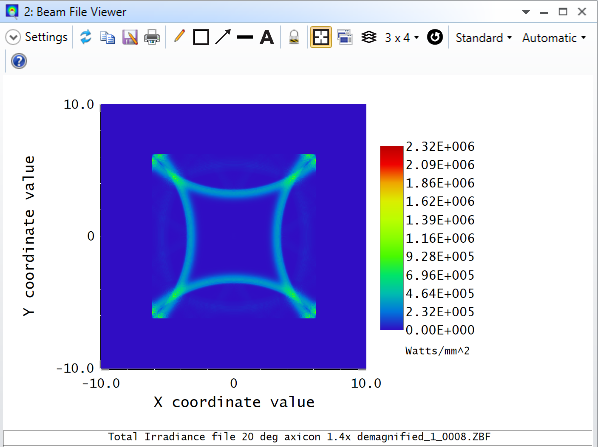Toggle the window lock icon
Image resolution: width=598 pixels, height=447 pixels.
click(x=294, y=37)
